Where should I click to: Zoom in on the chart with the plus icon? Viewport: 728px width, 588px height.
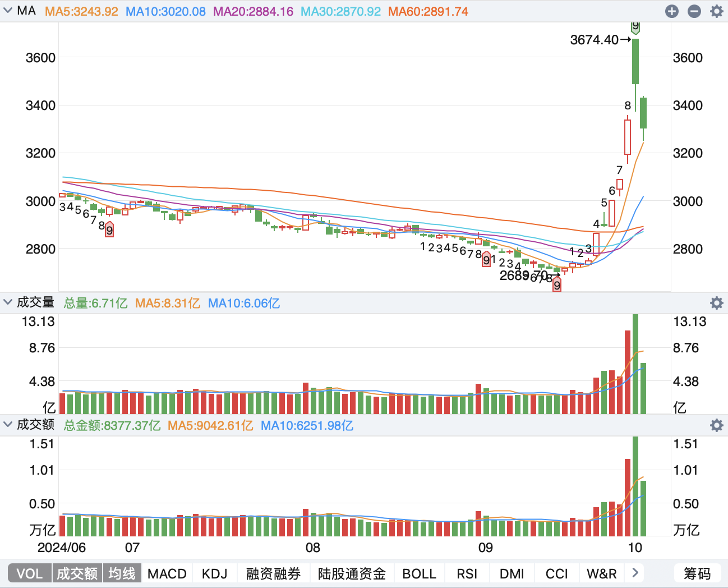pos(671,11)
